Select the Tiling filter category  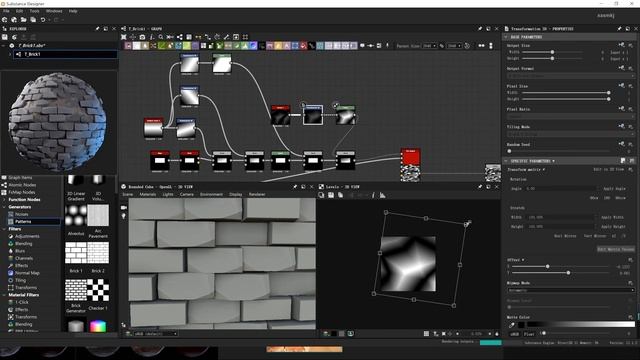tap(20, 280)
